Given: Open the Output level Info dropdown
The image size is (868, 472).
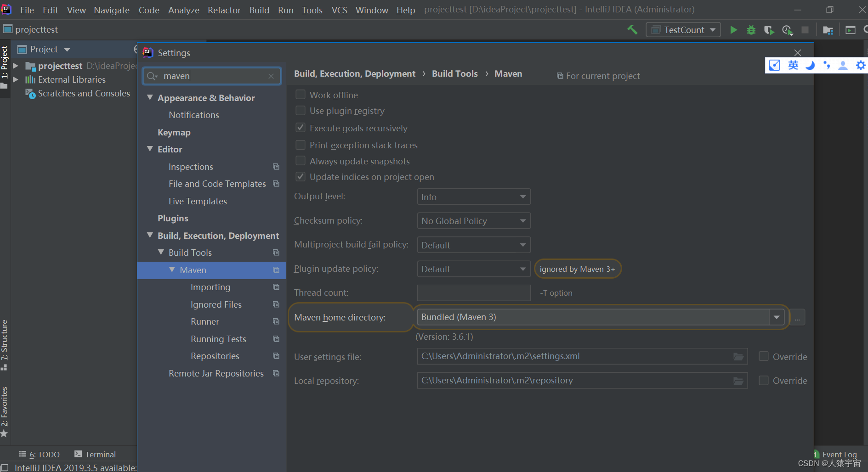Looking at the screenshot, I should 474,197.
